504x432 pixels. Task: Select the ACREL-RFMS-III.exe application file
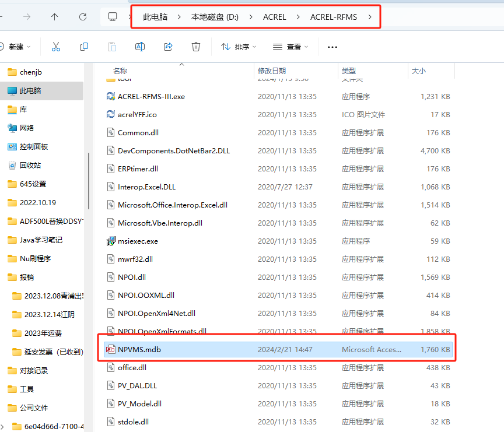coord(151,96)
